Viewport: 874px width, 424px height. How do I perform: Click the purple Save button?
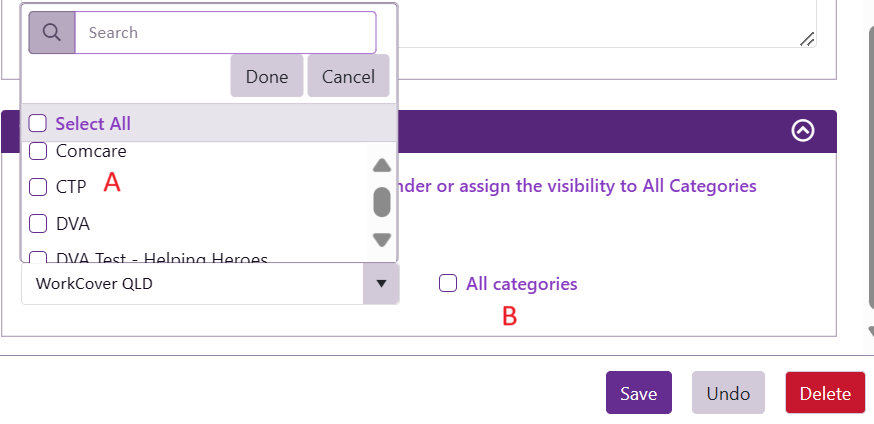coord(638,393)
